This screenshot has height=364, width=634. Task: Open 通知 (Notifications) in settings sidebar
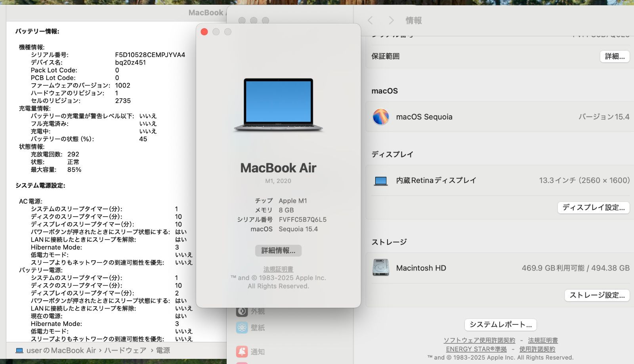point(250,352)
